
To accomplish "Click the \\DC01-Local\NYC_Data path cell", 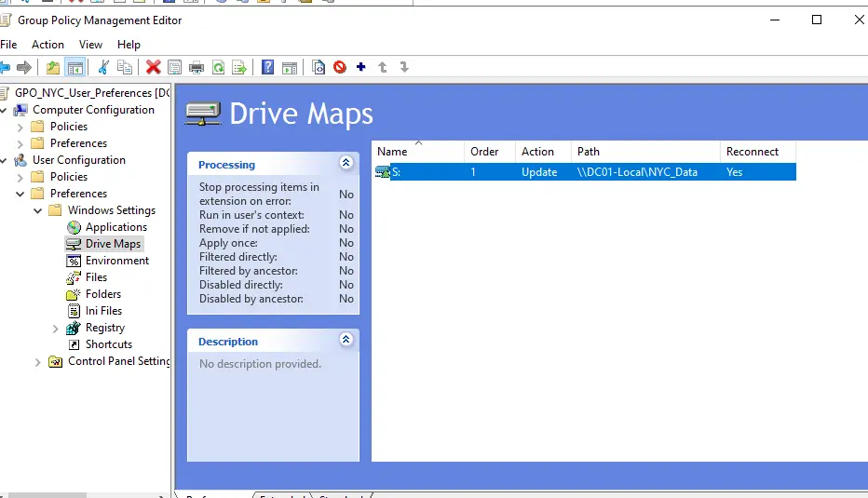I will pos(637,172).
